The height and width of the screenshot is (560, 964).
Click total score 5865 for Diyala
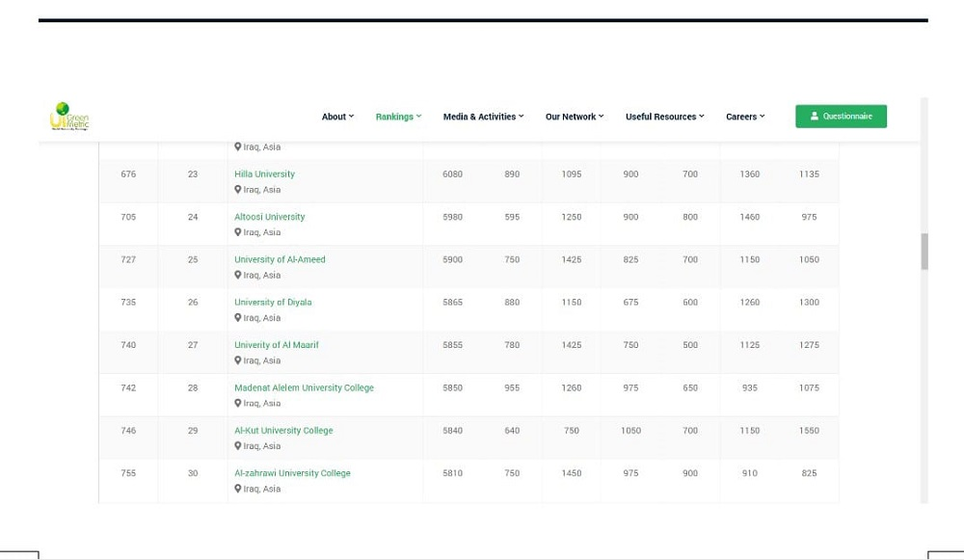coord(452,303)
